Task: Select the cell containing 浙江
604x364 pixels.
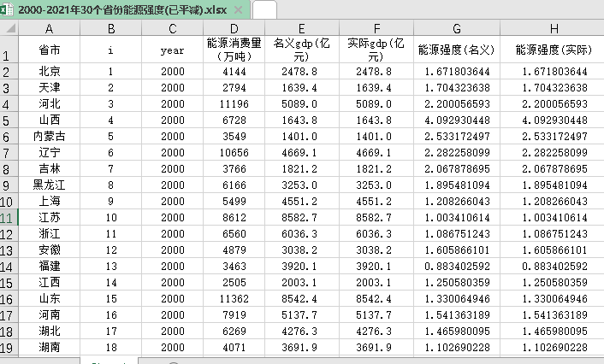Action: click(x=50, y=233)
